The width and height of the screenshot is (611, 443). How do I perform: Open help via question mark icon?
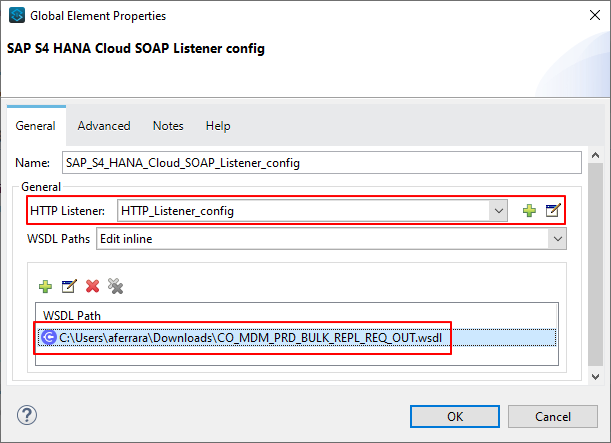point(27,415)
